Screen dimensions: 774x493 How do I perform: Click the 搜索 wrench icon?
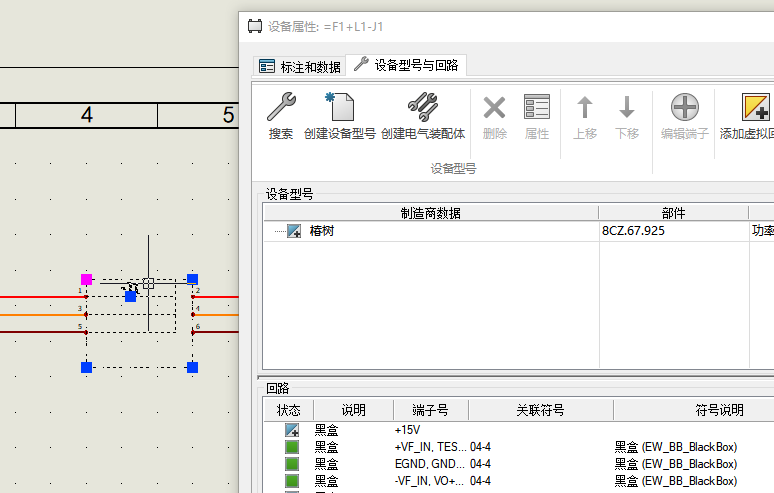[281, 107]
